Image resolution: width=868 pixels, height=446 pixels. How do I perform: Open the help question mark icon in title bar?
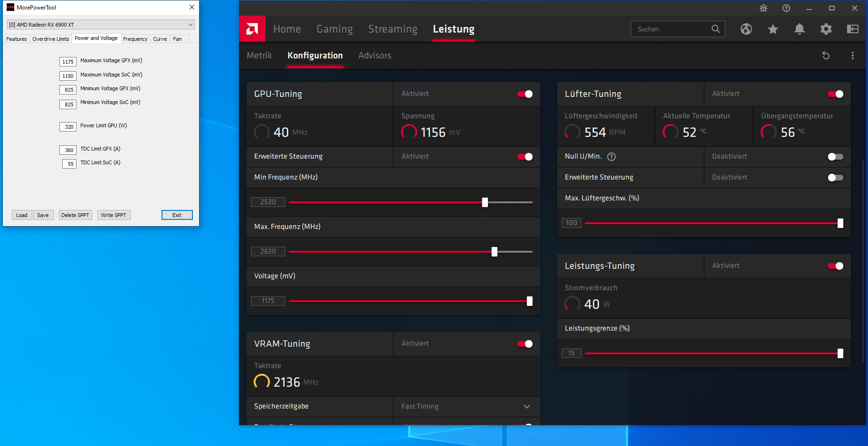pos(786,8)
